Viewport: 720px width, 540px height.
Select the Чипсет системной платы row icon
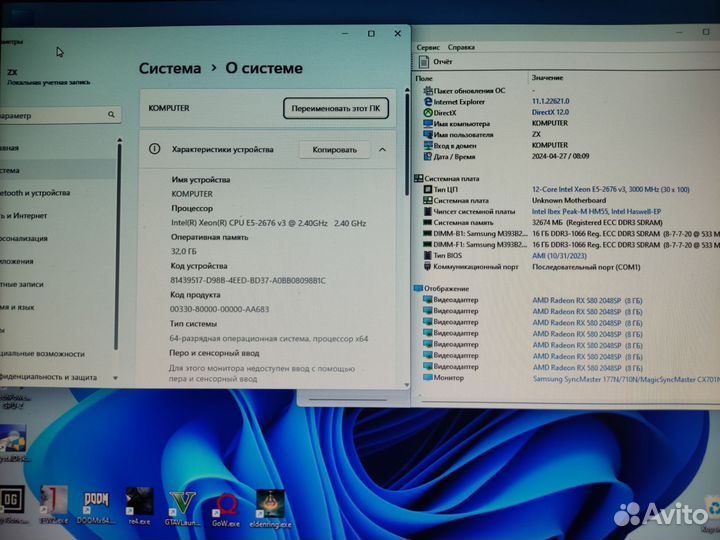(428, 211)
